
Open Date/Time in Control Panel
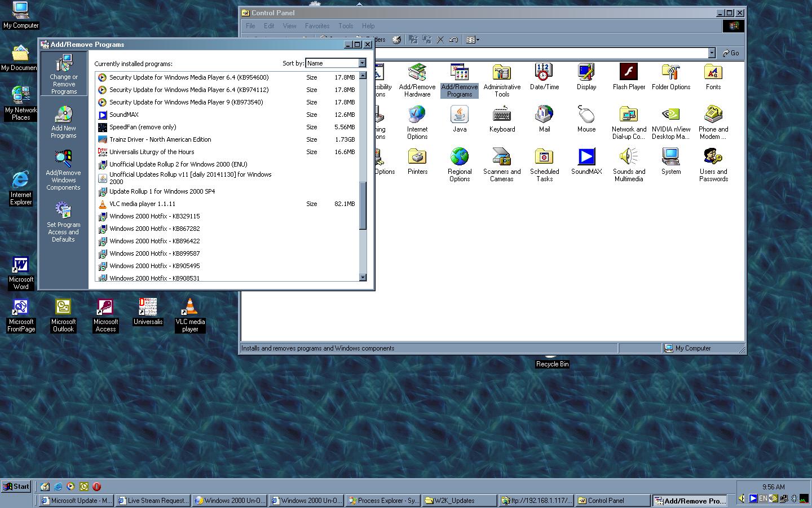pyautogui.click(x=544, y=77)
